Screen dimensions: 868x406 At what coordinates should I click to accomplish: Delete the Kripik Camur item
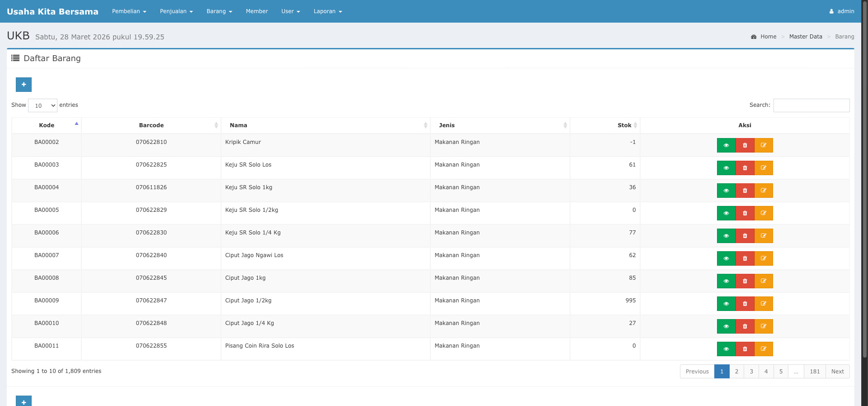745,145
